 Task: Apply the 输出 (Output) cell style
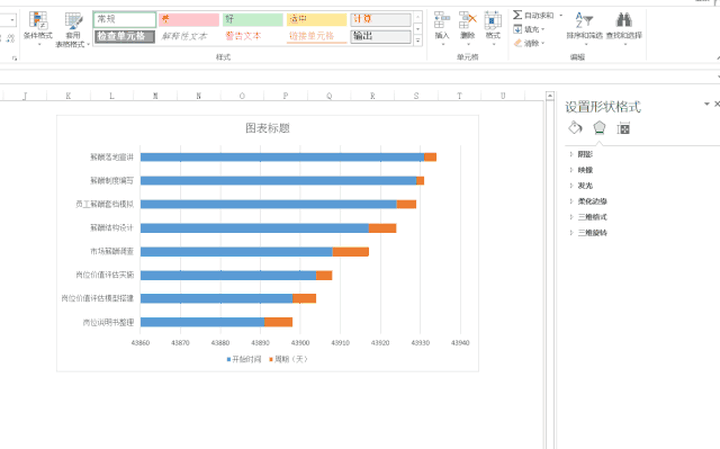point(381,36)
